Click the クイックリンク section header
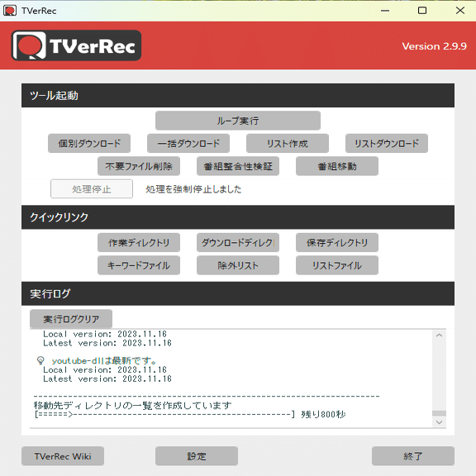 238,217
